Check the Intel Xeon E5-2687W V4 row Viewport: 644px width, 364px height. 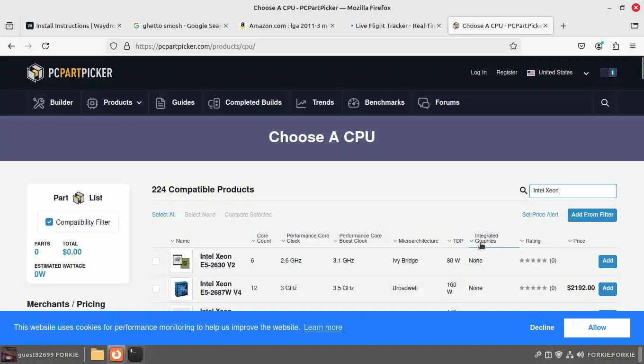click(x=156, y=288)
